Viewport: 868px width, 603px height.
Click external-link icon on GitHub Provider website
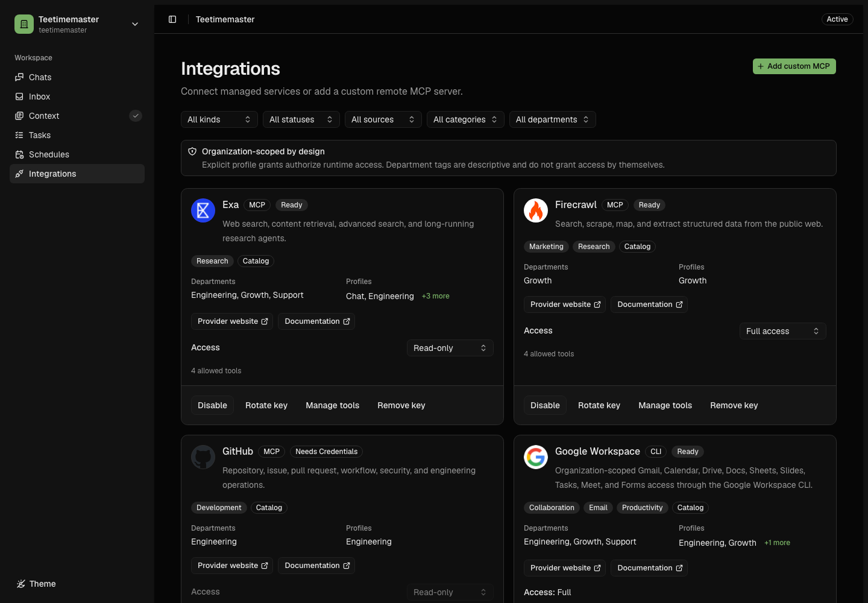pyautogui.click(x=265, y=566)
